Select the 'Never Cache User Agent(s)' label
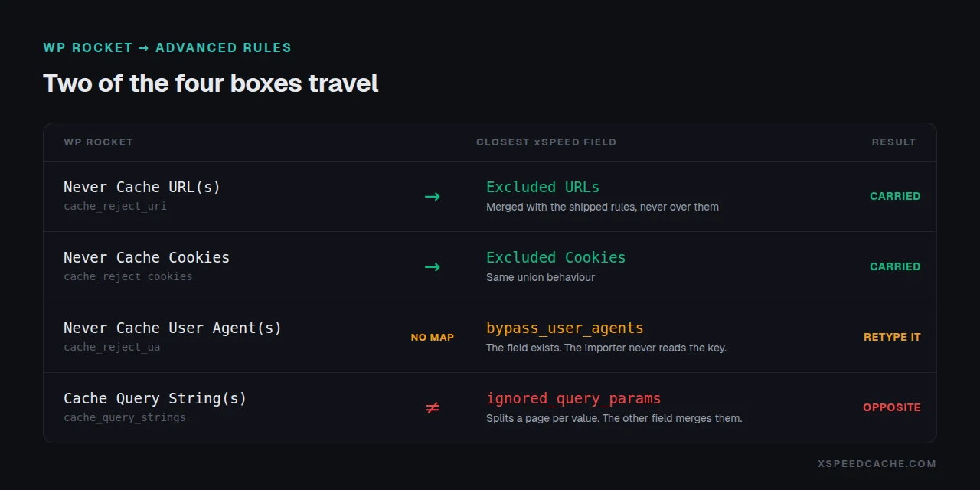 172,328
